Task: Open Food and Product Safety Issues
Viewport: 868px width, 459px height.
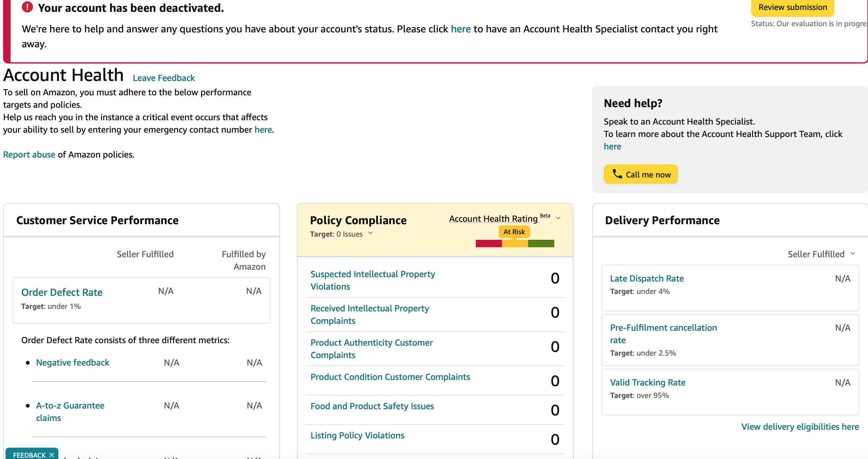Action: (372, 406)
